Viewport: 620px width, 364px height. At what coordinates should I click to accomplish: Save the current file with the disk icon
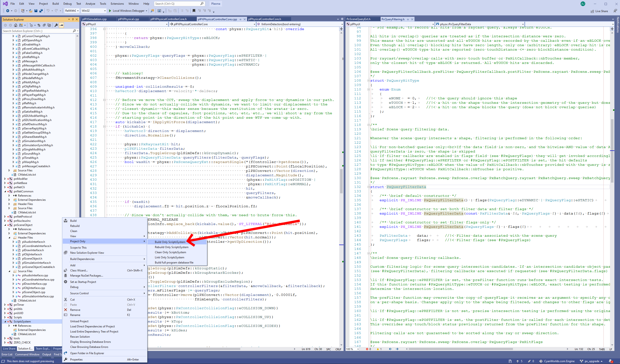click(x=36, y=10)
